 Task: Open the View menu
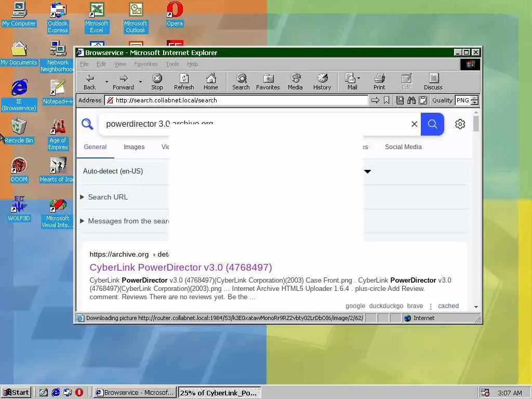point(120,64)
